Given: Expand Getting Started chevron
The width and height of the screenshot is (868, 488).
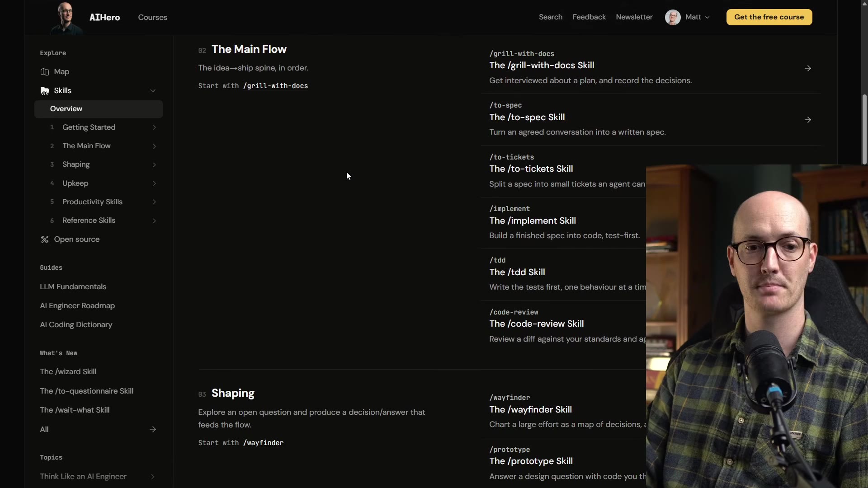Looking at the screenshot, I should [154, 127].
